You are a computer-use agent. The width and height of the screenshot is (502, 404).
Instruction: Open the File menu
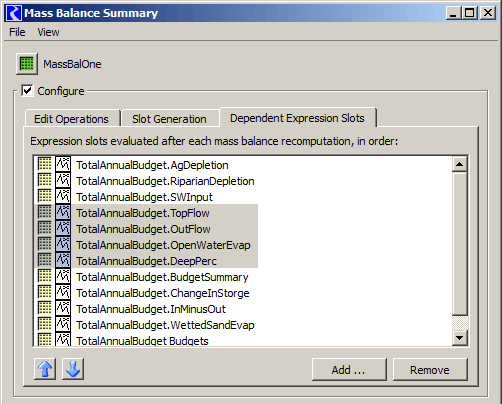pyautogui.click(x=17, y=32)
